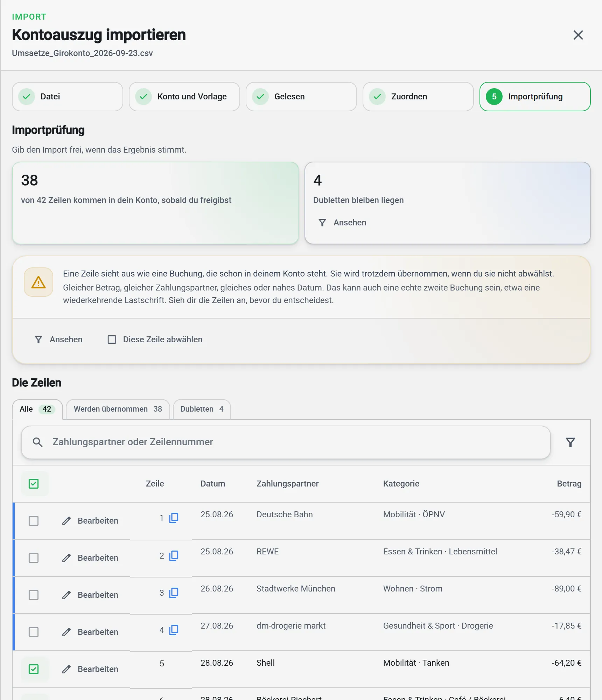
Task: Click Bearbeiten for the Shell row
Action: coord(90,669)
